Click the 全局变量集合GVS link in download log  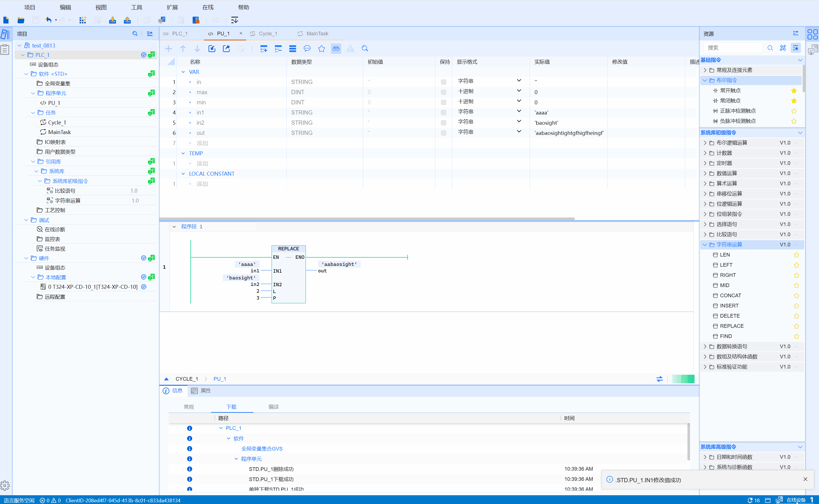(262, 449)
